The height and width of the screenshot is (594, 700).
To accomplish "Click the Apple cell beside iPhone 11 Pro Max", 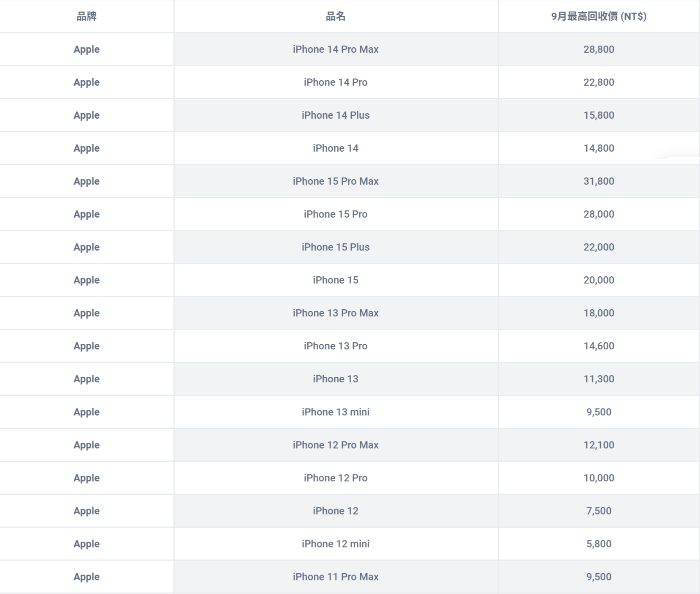I will click(87, 577).
